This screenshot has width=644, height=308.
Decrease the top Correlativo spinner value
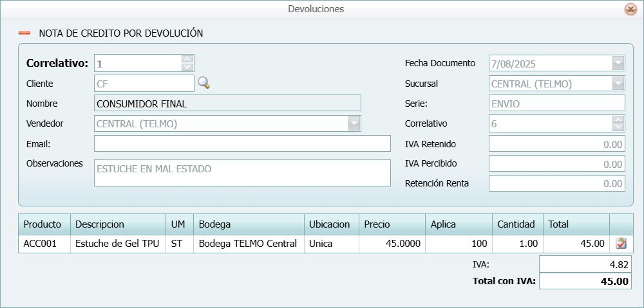pos(187,67)
